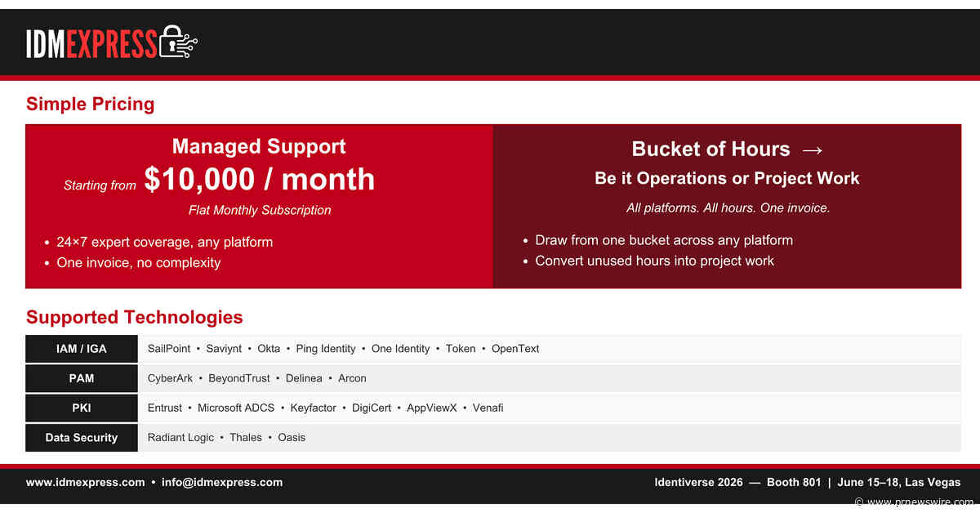Click the Booth 801 text
980x513 pixels.
click(794, 482)
